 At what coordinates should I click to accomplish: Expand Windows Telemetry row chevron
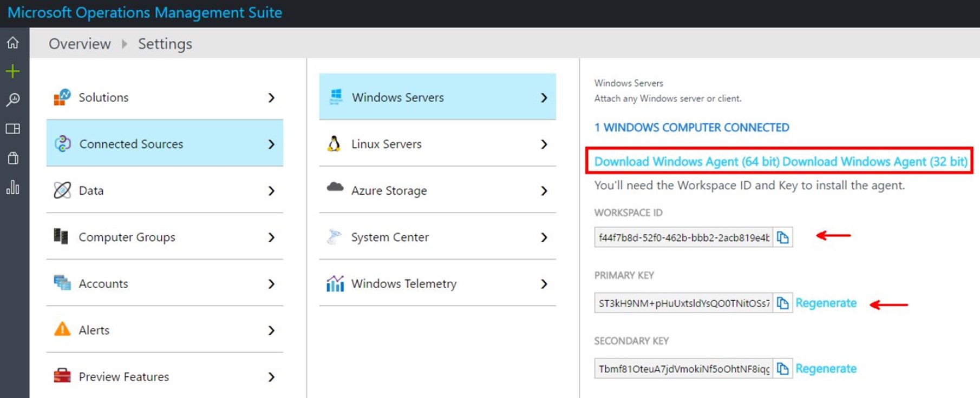point(544,284)
